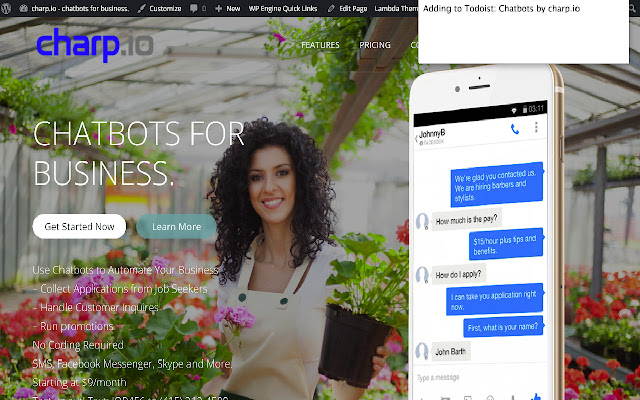
Task: Tap the blue thumbs-up icon
Action: (x=536, y=396)
